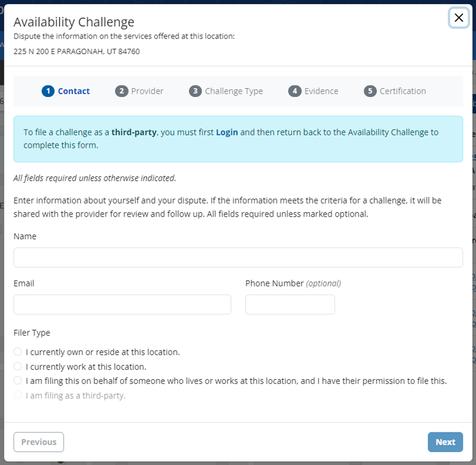Select 'I currently work at this location' radio
476x465 pixels.
[x=18, y=366]
